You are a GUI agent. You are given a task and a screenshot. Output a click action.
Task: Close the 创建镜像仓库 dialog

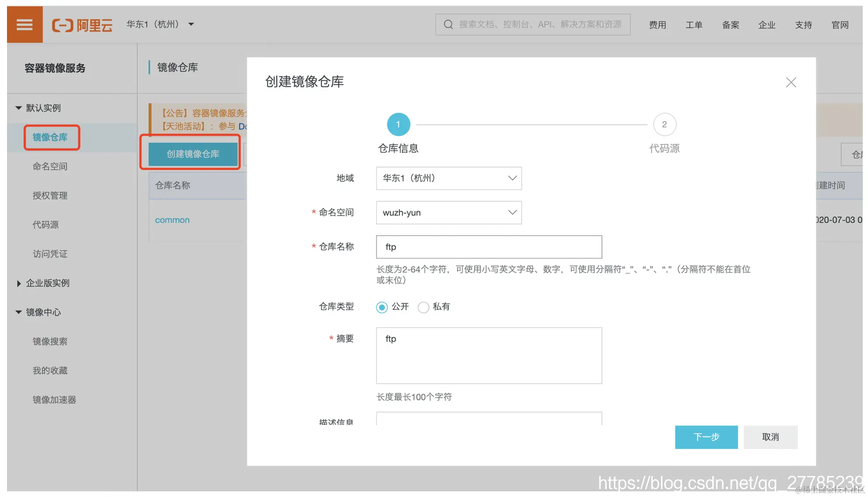(791, 82)
